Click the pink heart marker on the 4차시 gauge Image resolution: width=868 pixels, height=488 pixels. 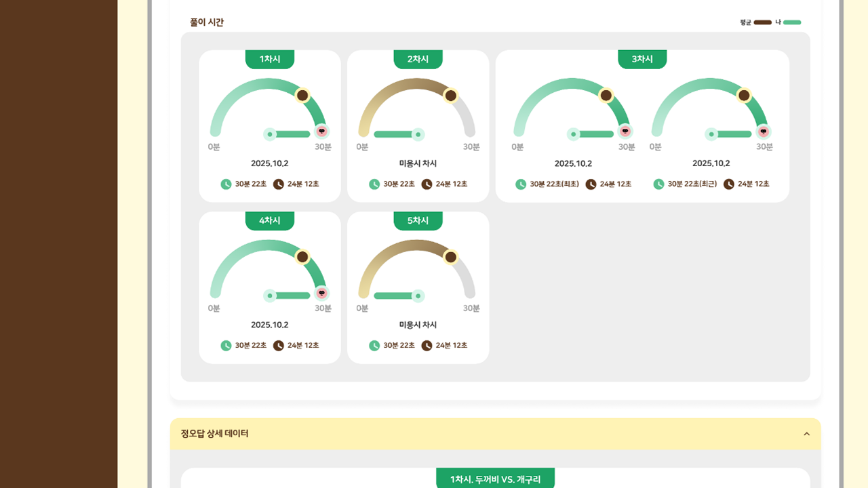322,293
